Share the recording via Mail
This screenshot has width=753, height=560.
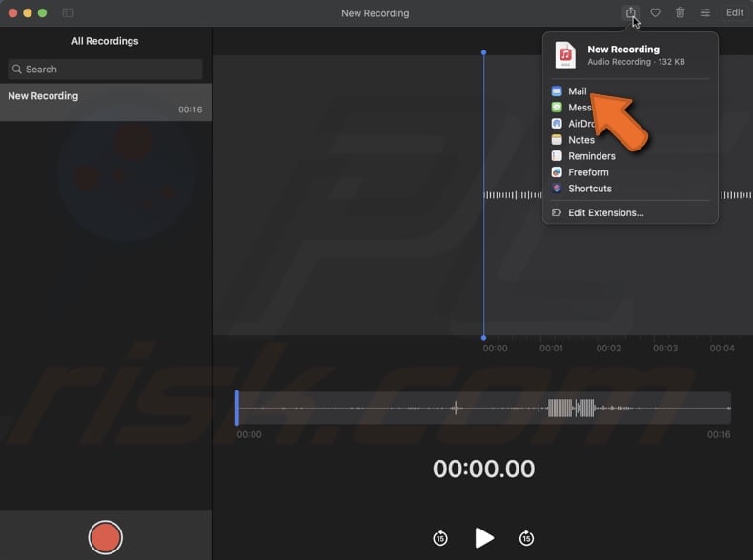(577, 91)
